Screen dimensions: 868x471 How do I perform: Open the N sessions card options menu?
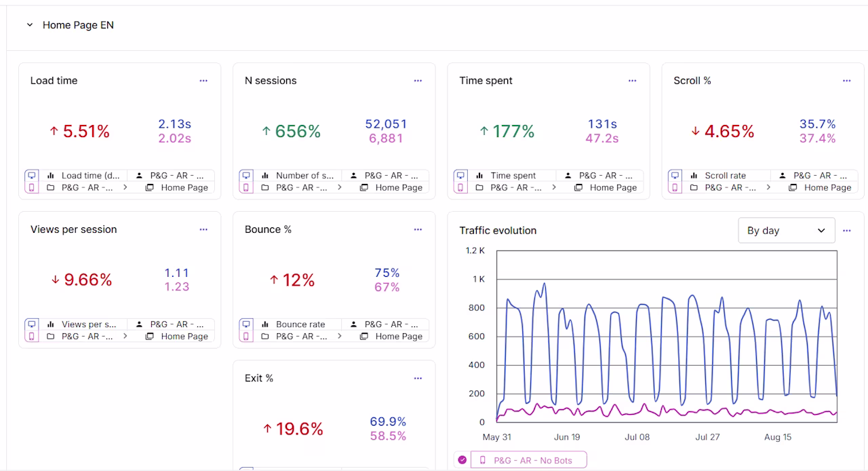(418, 81)
